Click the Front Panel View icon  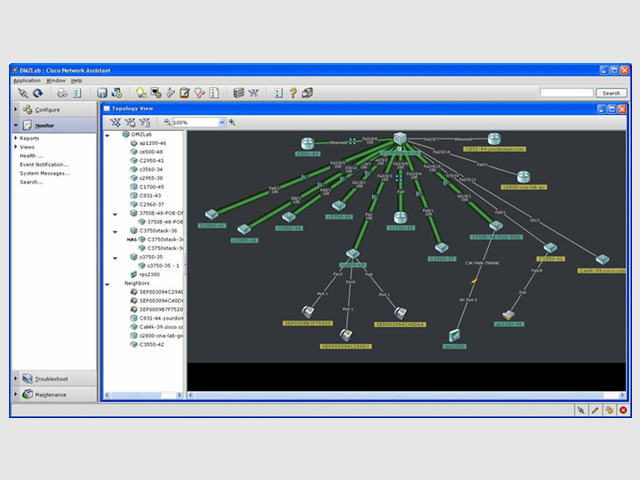239,93
